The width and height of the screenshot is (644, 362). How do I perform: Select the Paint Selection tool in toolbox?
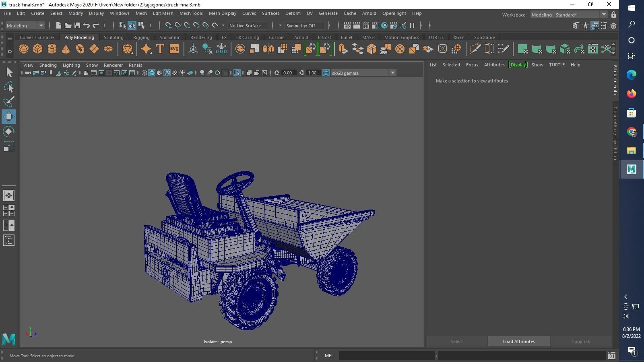[x=9, y=102]
